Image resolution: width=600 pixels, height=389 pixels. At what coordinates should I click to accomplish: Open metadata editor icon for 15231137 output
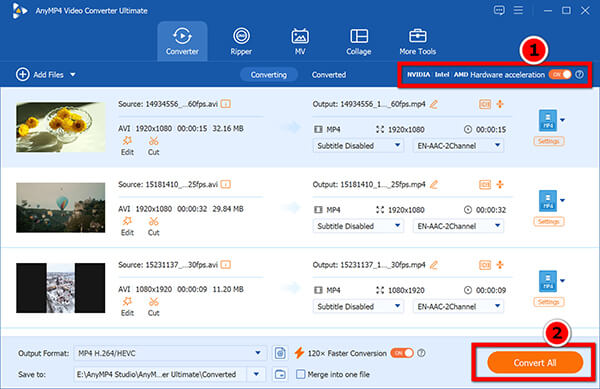coord(485,265)
